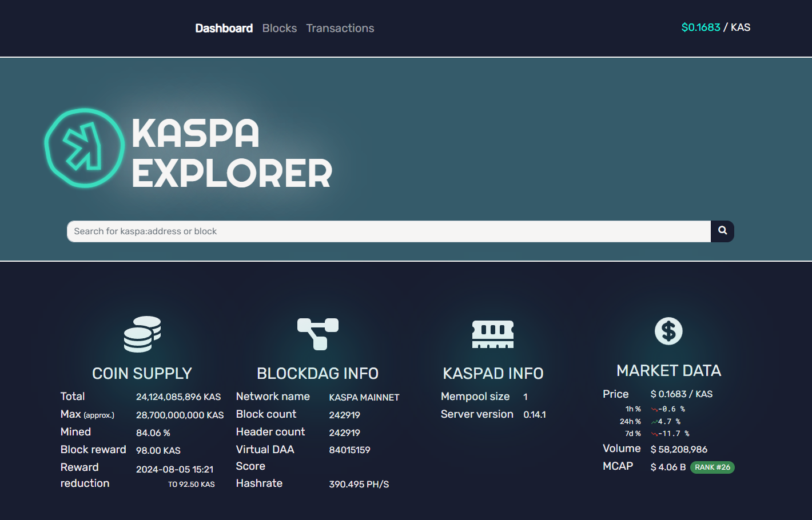This screenshot has height=520, width=812.
Task: Select the 'TO 92.50 KAS' text
Action: (x=192, y=485)
